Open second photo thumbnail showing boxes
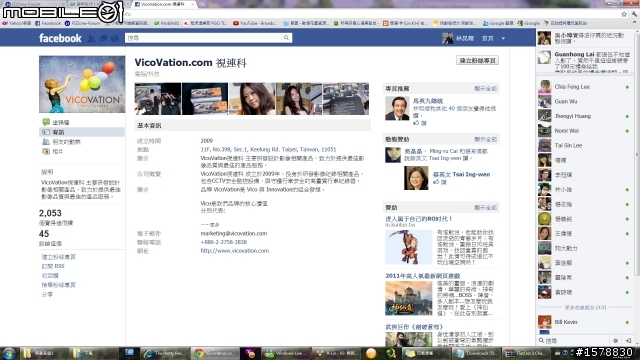This screenshot has height=360, width=640. [205, 99]
